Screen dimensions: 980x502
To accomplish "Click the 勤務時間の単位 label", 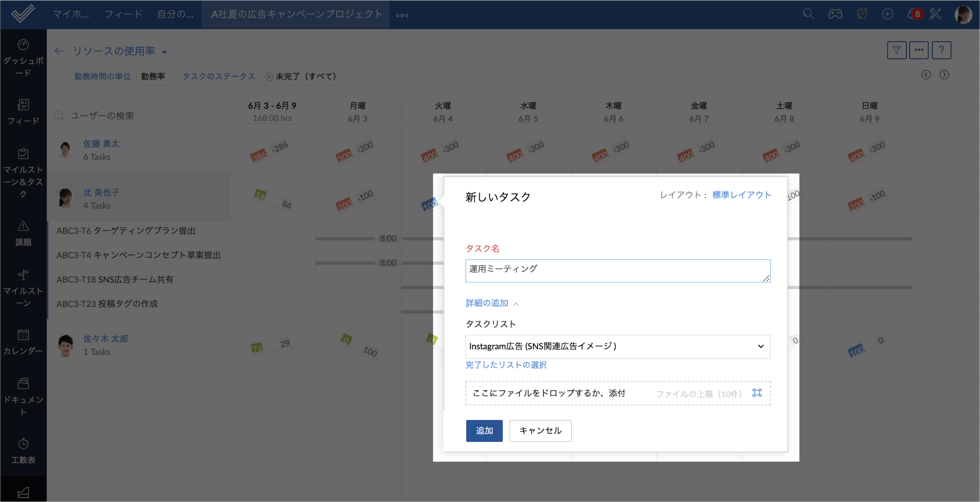I will 102,76.
